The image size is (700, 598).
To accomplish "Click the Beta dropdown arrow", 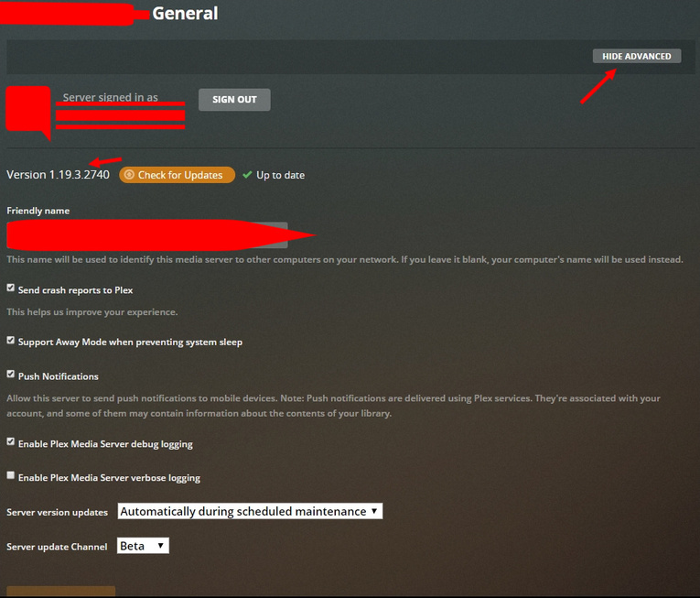I will pos(161,545).
